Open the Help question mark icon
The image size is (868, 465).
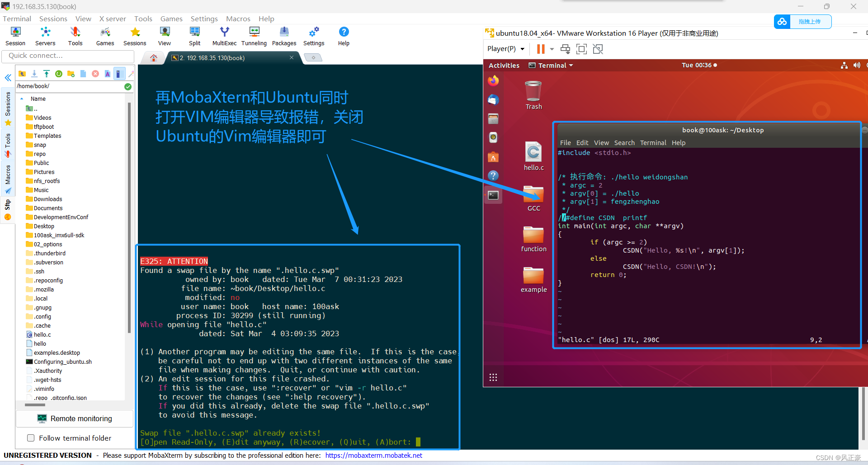[344, 36]
